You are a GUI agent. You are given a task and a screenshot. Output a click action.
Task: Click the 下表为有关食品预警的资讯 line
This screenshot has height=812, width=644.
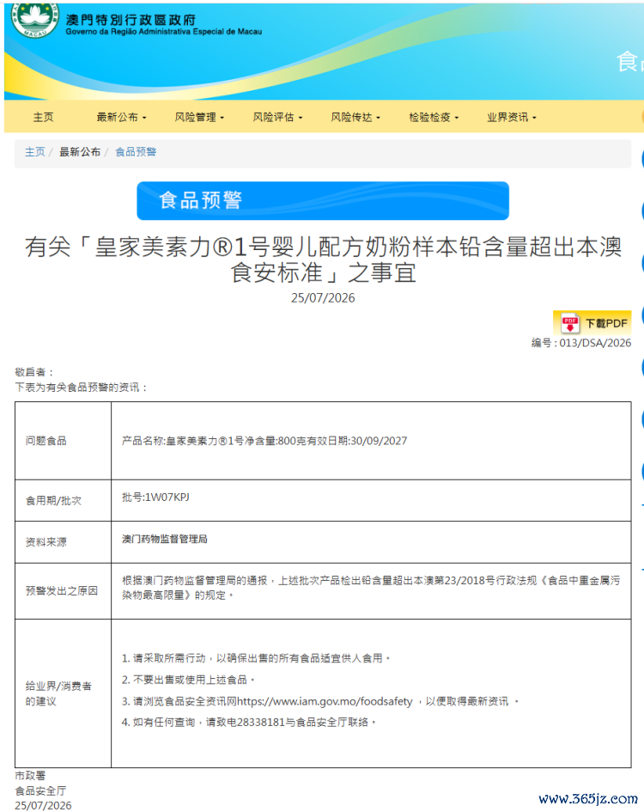pyautogui.click(x=82, y=388)
